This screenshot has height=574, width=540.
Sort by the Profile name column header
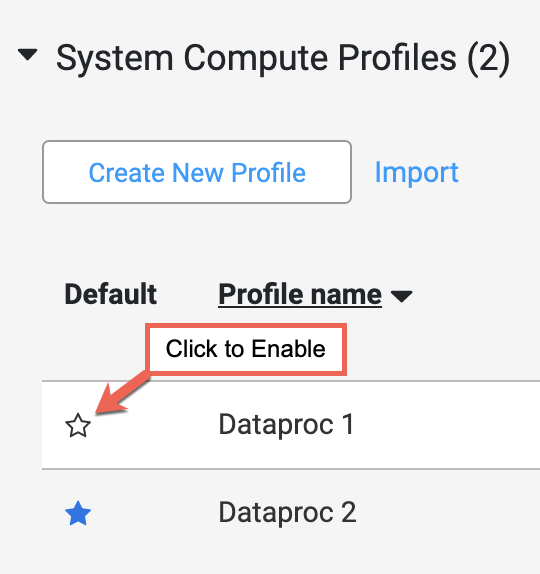click(300, 294)
